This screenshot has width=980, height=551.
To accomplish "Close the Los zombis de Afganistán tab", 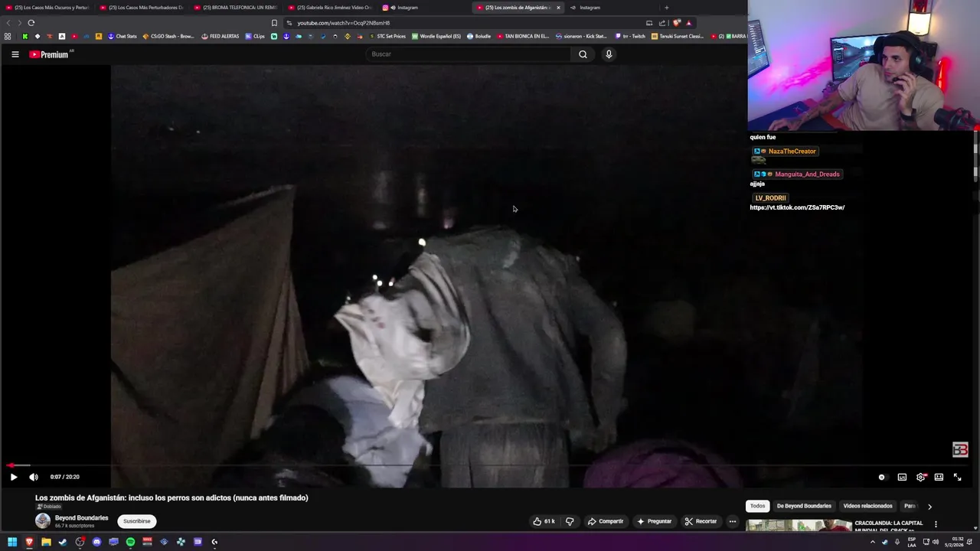I will [558, 8].
